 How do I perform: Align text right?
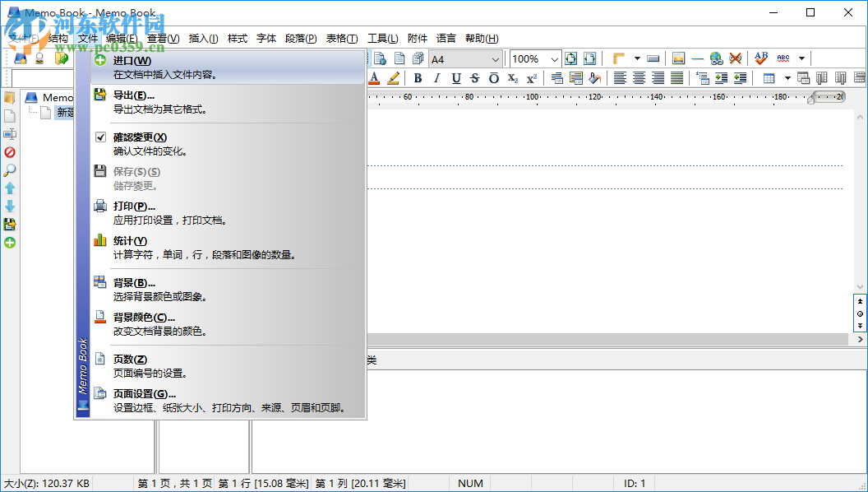tap(658, 78)
